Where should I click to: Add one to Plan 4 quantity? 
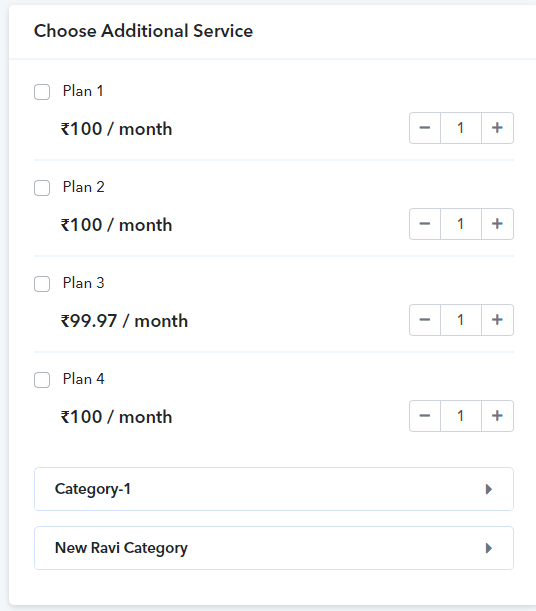point(497,416)
